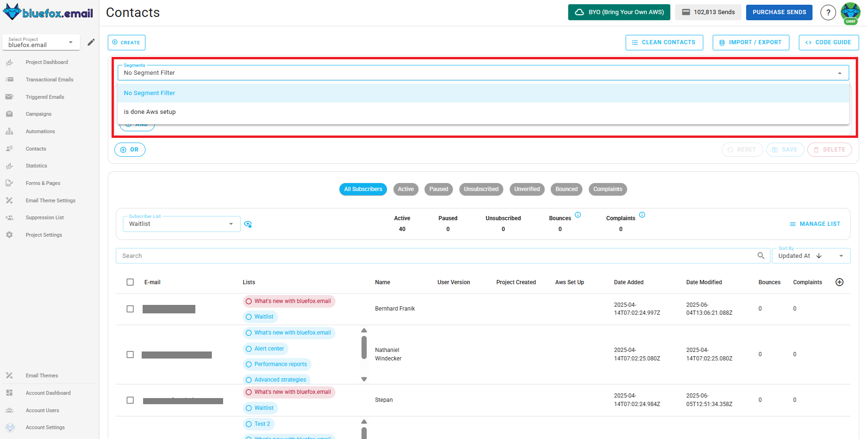Click the pencil icon beside the project selector
This screenshot has height=439, width=868.
pyautogui.click(x=91, y=42)
